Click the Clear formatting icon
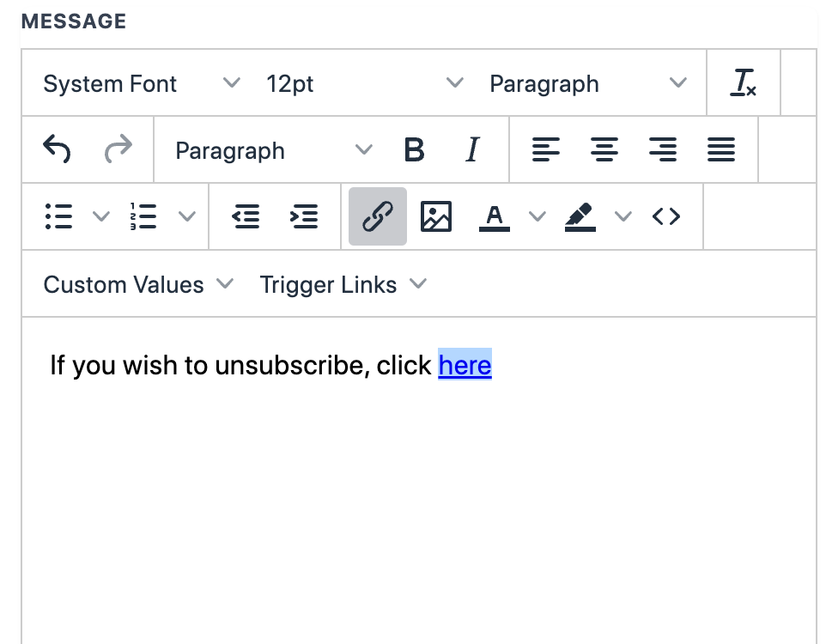 pyautogui.click(x=743, y=82)
